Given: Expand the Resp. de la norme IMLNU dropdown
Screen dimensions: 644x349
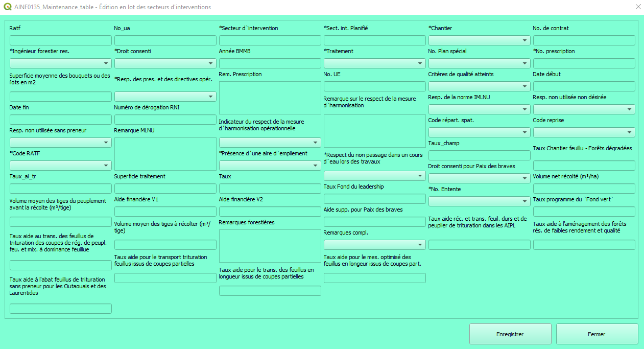Looking at the screenshot, I should coord(480,109).
